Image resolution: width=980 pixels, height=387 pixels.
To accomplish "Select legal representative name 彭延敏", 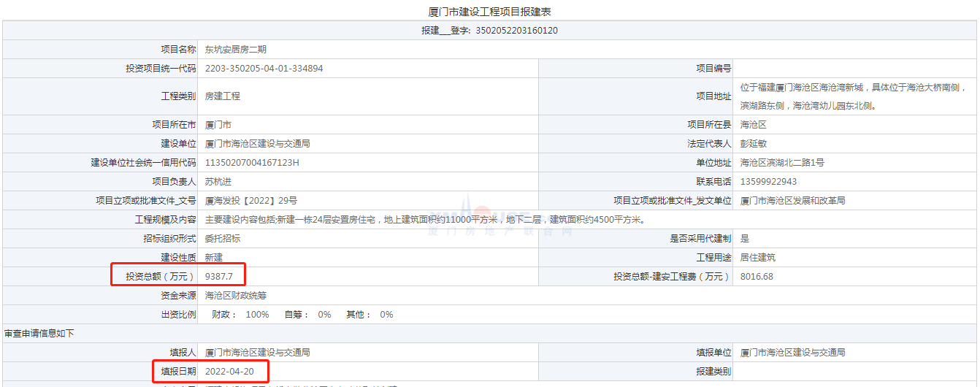I will tap(753, 144).
